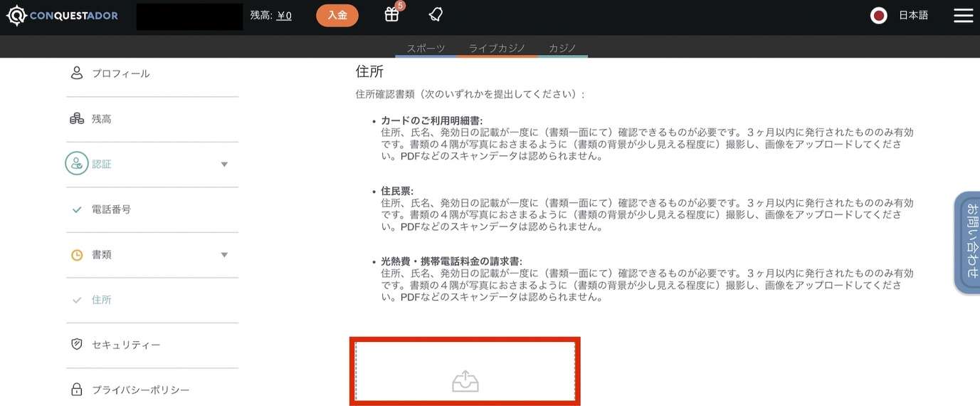Screen dimensions: 980x406
Task: Click the shield icon for セキュリティー
Action: tap(77, 345)
